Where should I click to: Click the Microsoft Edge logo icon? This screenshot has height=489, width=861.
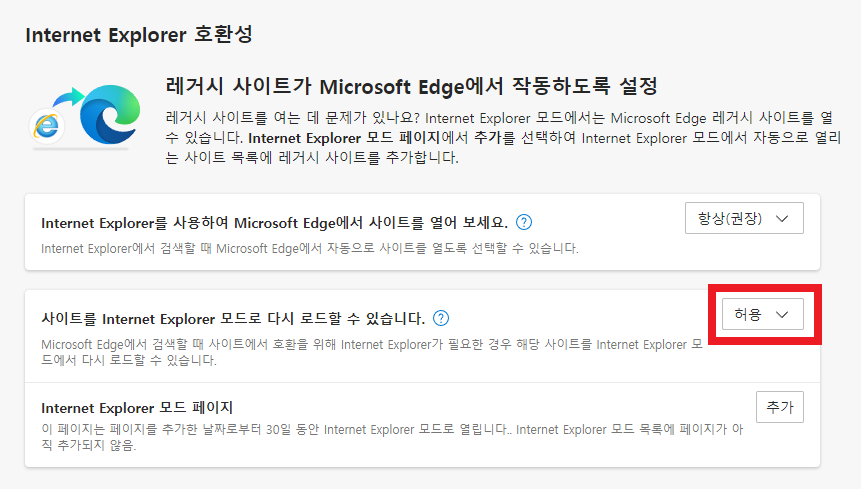(x=110, y=114)
